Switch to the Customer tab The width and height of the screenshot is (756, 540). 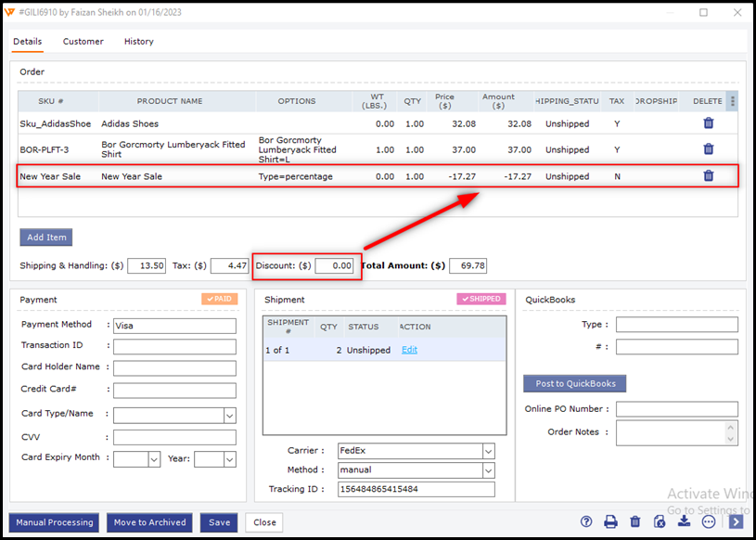83,42
